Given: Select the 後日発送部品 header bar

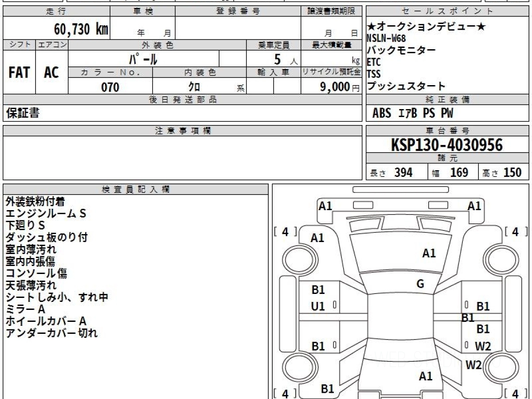Looking at the screenshot, I should pyautogui.click(x=182, y=100).
